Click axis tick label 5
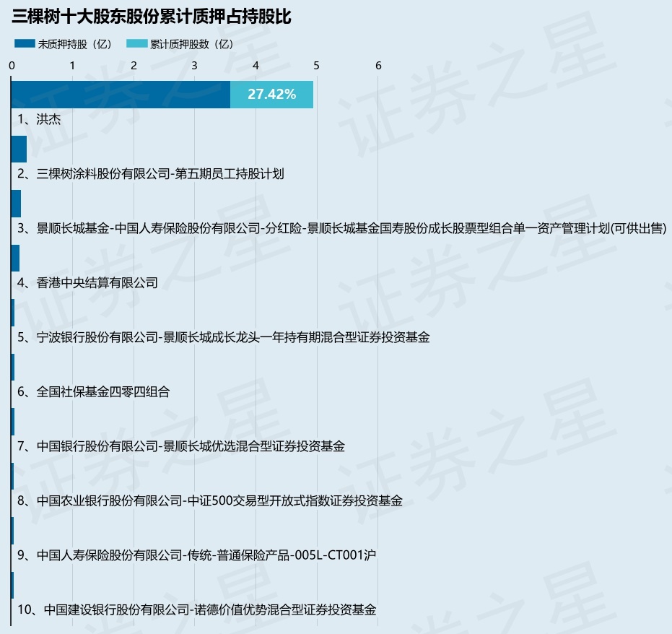The height and width of the screenshot is (634, 672). pos(317,66)
